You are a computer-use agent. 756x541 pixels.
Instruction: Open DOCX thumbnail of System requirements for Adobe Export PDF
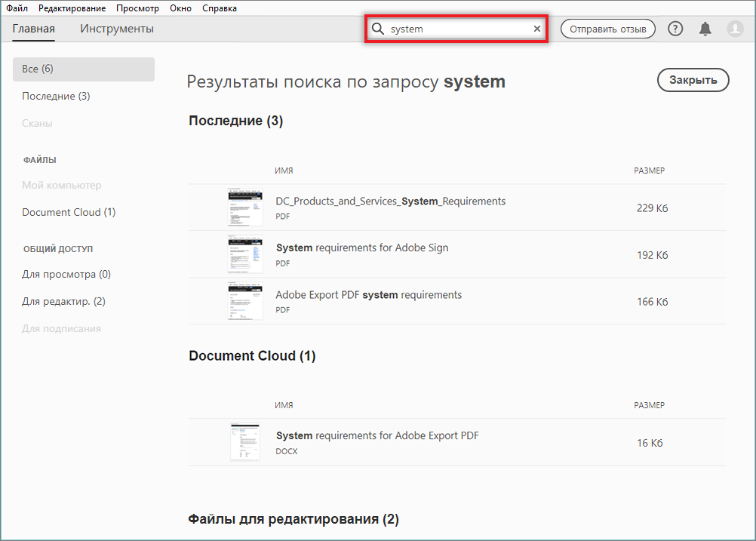point(245,441)
